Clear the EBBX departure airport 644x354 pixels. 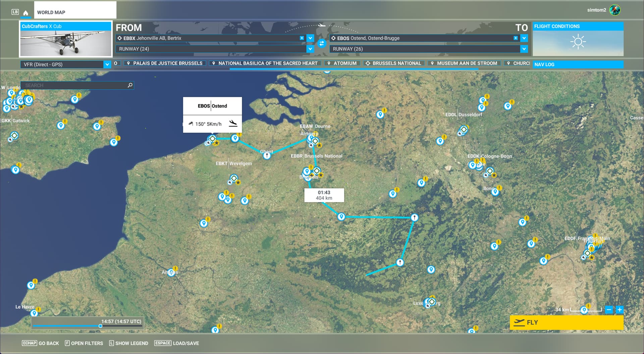coord(302,38)
